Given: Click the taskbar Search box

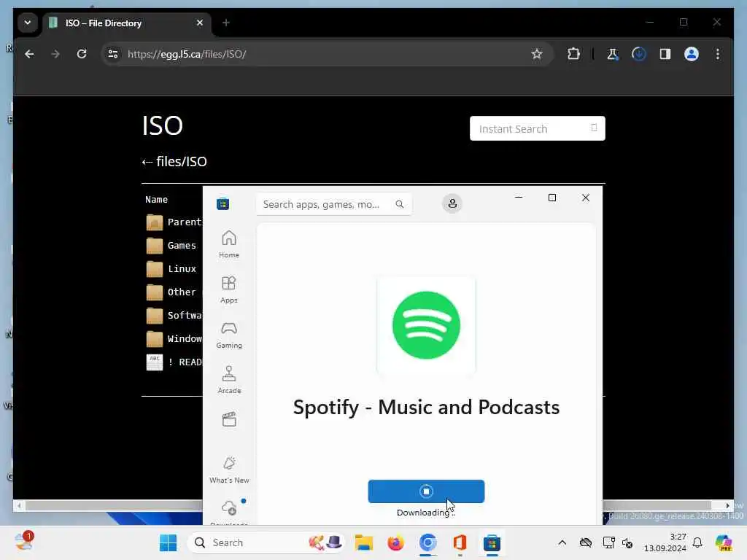Looking at the screenshot, I should point(266,542).
